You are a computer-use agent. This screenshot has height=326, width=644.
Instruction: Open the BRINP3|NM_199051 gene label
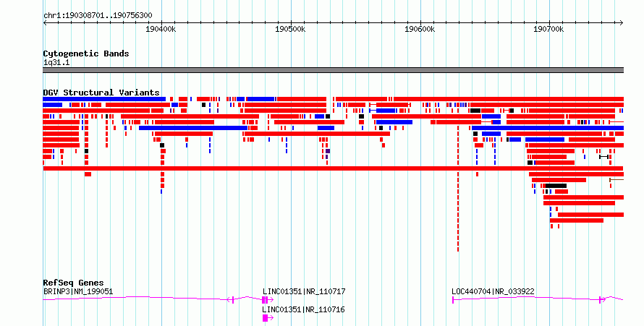point(78,291)
